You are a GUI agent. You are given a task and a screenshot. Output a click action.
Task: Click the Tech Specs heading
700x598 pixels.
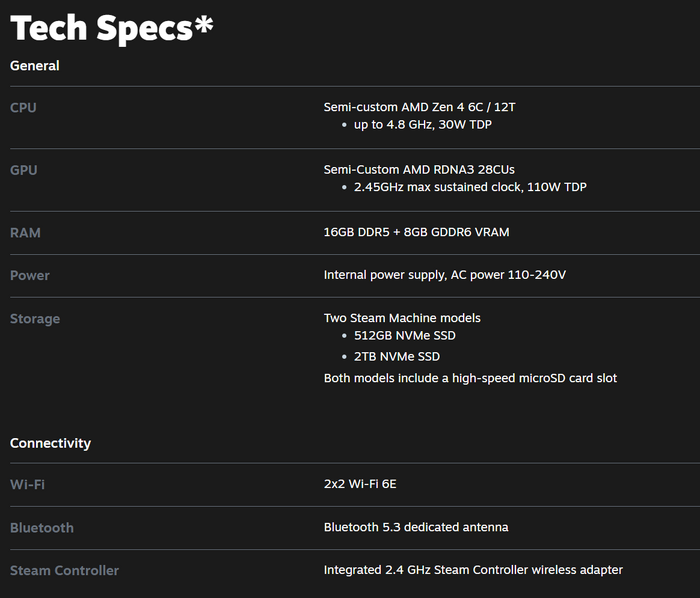coord(112,28)
